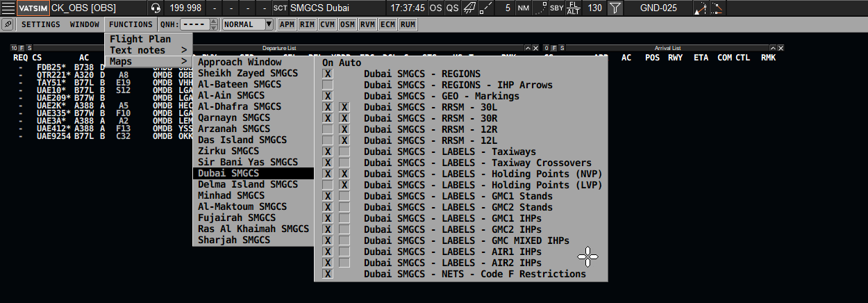Click the pin icon left of SETTINGS
Image resolution: width=868 pixels, height=303 pixels.
(x=8, y=24)
